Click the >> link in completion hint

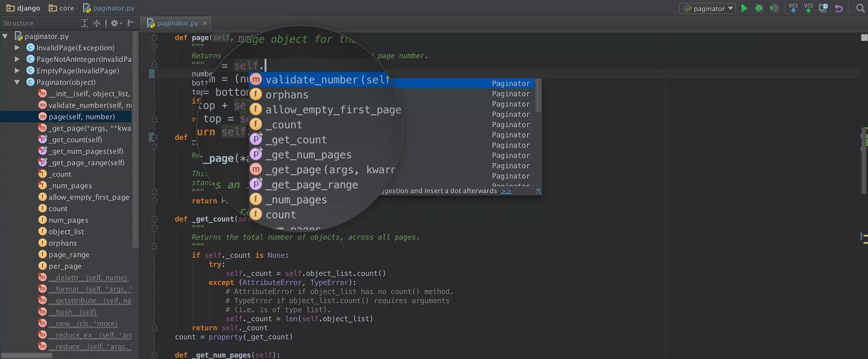(x=506, y=191)
